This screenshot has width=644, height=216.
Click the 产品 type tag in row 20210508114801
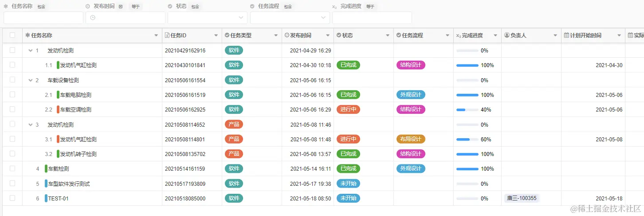234,139
